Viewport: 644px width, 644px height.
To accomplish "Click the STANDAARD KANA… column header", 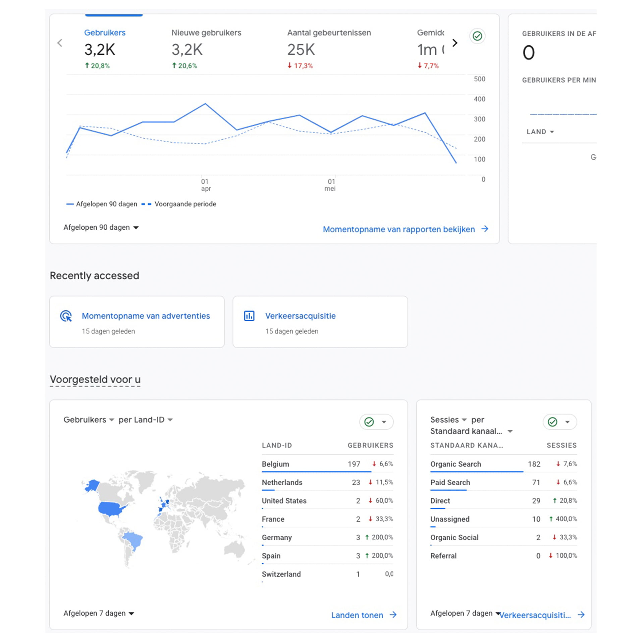I will pos(467,445).
